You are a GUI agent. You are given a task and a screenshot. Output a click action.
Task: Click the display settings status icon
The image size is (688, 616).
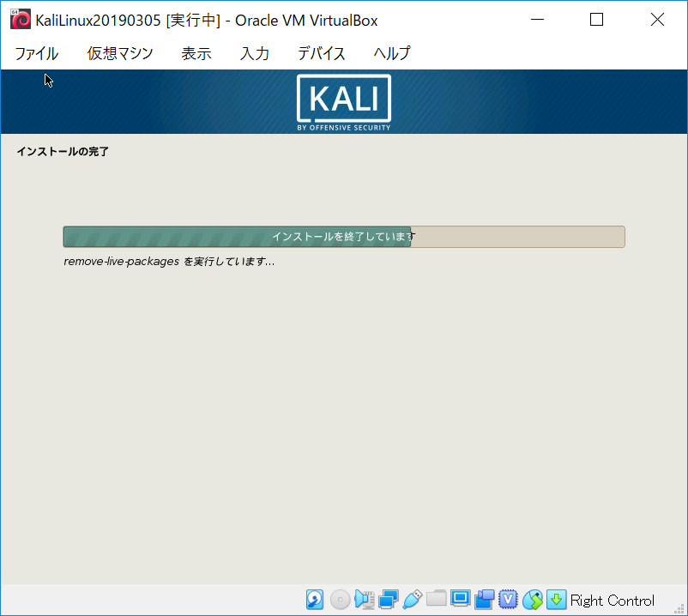(461, 599)
